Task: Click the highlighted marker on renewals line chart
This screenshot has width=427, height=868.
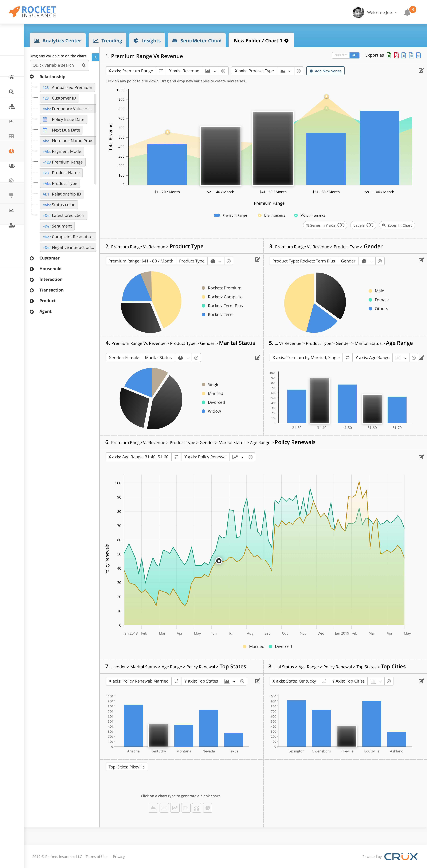Action: (x=219, y=561)
